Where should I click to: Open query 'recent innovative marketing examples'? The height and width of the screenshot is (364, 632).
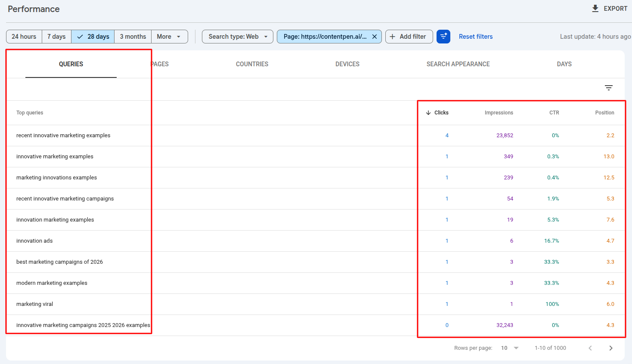pyautogui.click(x=63, y=135)
